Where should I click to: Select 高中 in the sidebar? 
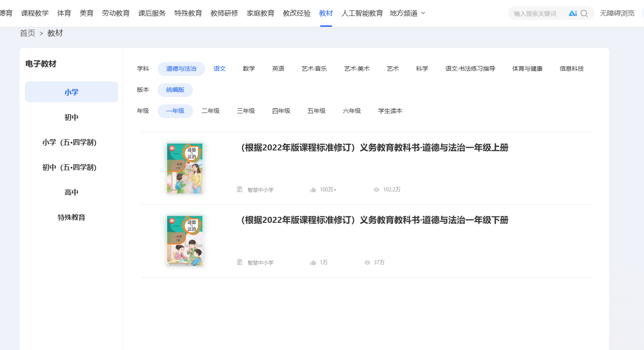pos(72,192)
